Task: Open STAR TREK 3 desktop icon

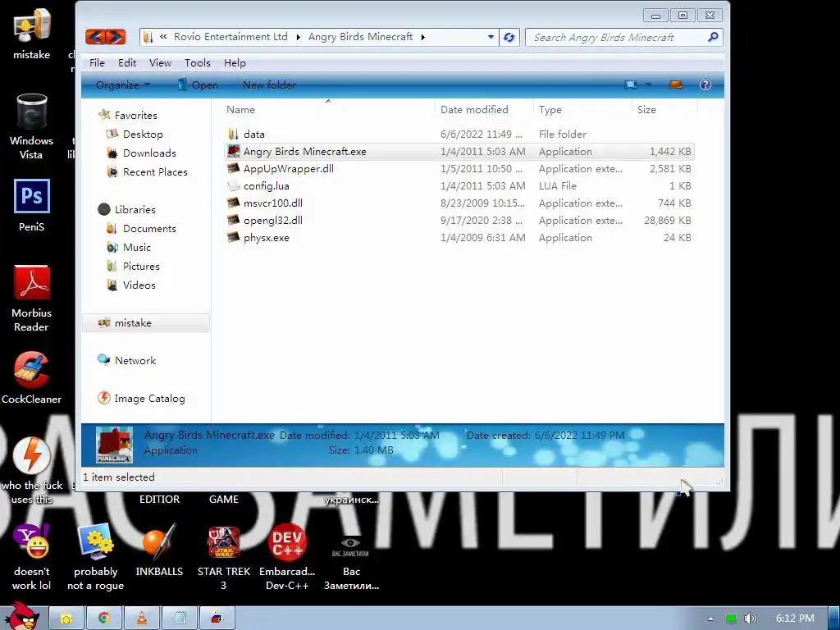Action: (x=223, y=557)
